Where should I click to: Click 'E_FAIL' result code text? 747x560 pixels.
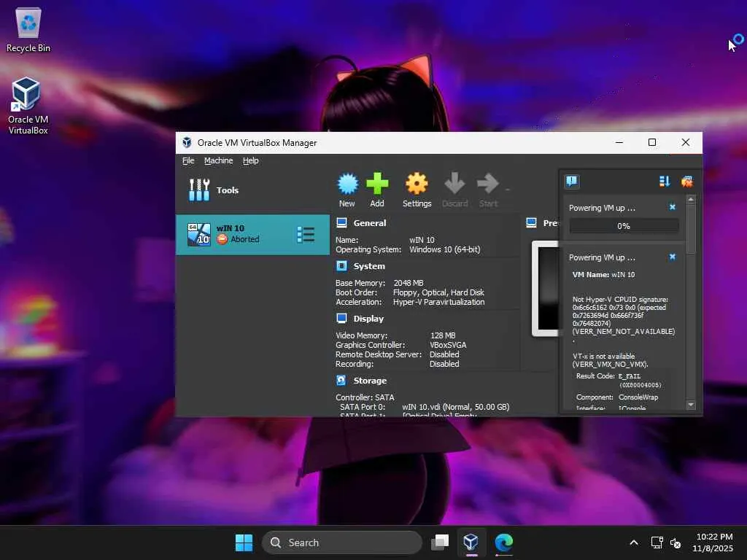pos(630,376)
